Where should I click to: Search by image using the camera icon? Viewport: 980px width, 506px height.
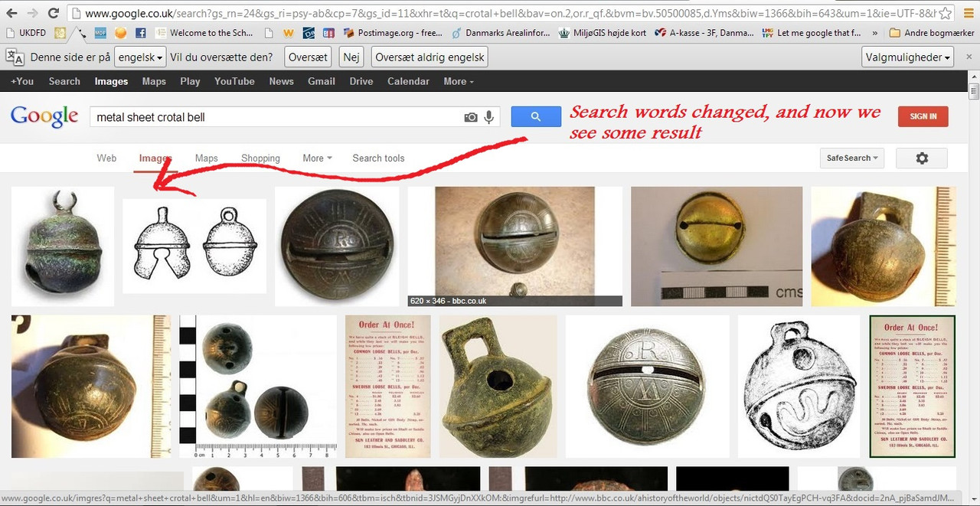tap(471, 117)
